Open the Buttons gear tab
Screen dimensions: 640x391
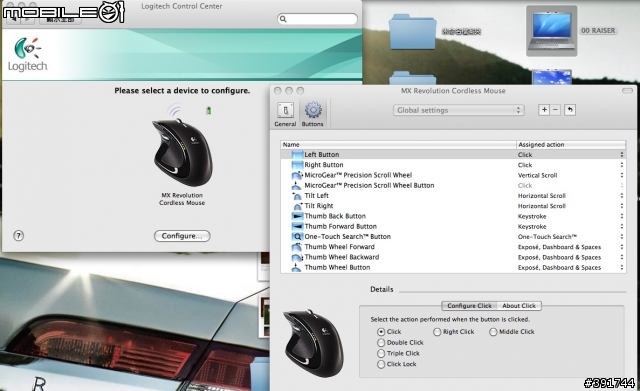(313, 110)
